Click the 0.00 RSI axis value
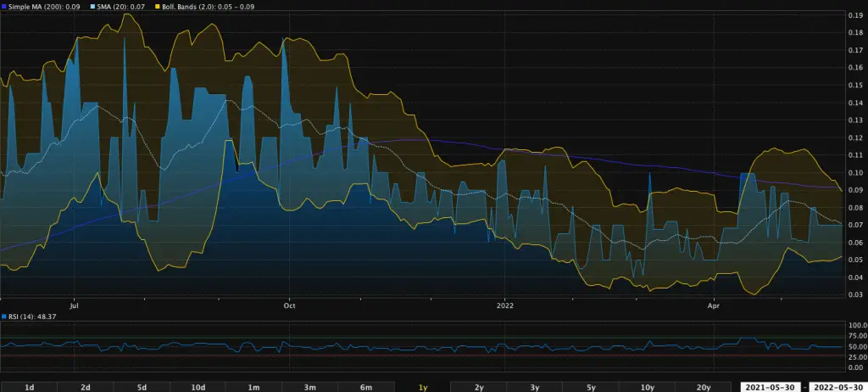This screenshot has width=868, height=392. pyautogui.click(x=856, y=367)
